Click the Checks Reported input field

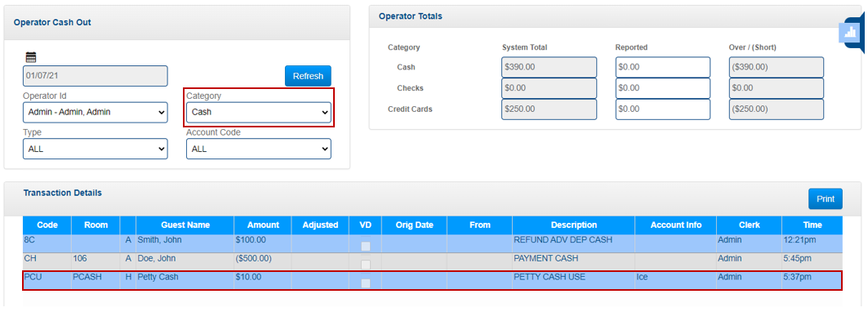[662, 88]
